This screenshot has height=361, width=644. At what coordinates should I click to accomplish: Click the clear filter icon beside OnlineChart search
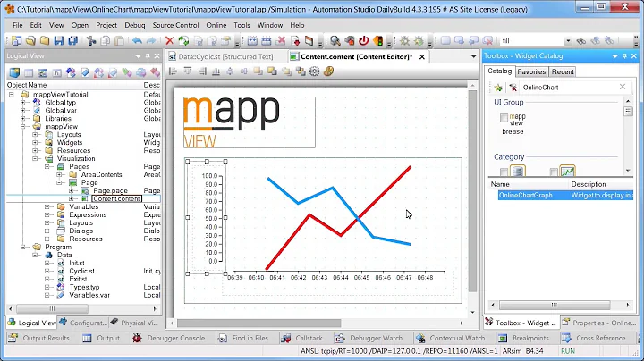513,88
